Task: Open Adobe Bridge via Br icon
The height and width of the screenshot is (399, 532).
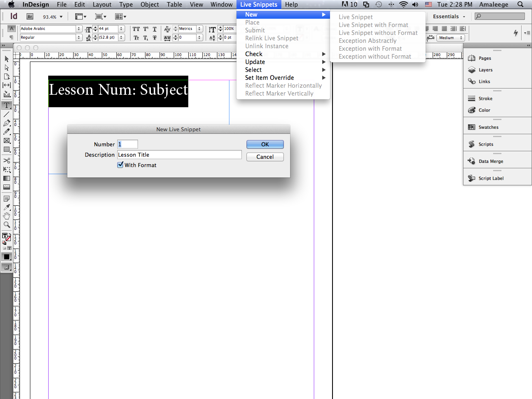Action: [30, 17]
